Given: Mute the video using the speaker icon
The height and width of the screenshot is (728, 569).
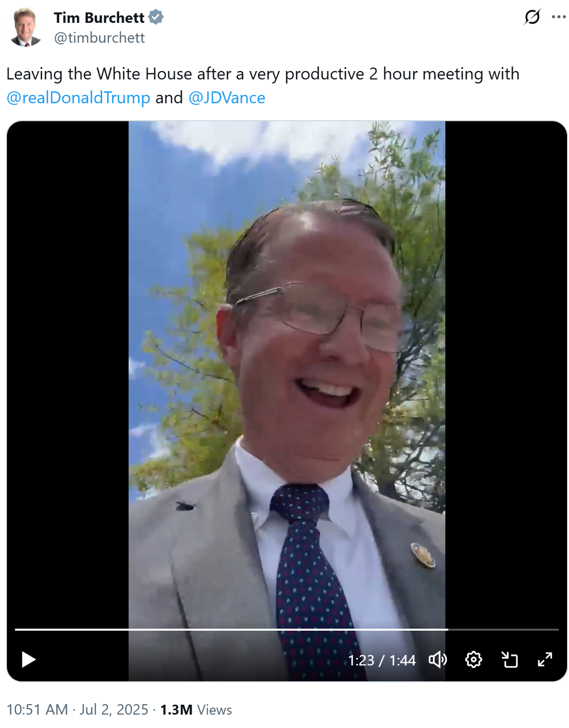Looking at the screenshot, I should click(x=438, y=659).
